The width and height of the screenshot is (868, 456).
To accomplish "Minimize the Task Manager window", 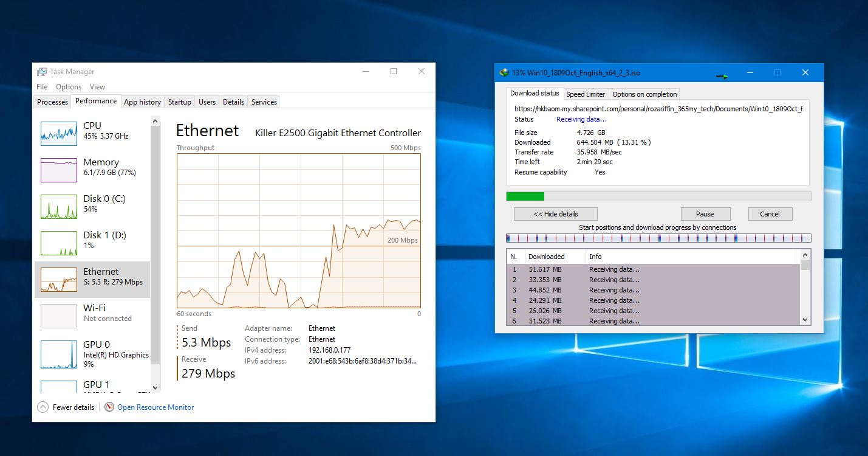I will point(366,72).
